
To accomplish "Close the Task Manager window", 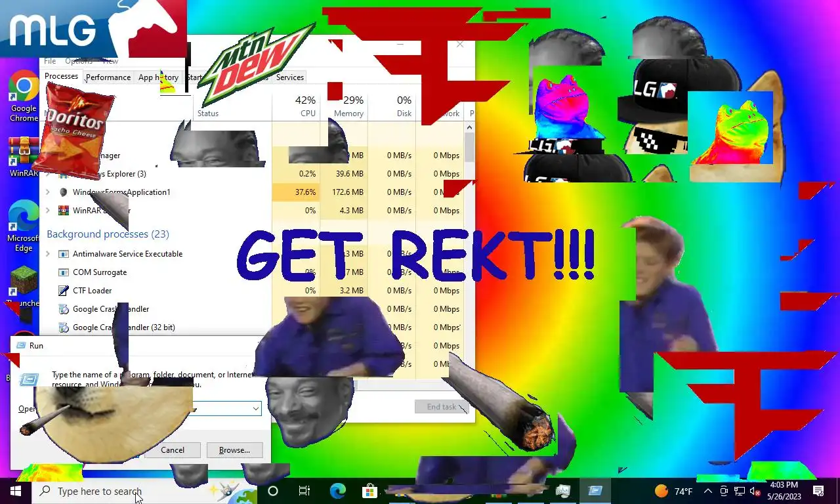I will (460, 45).
